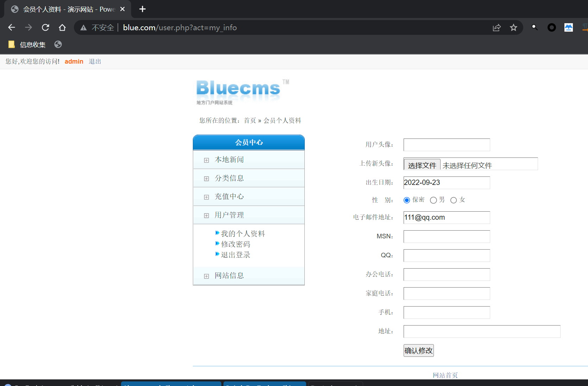Open 我的个人资料 link
Image resolution: width=588 pixels, height=386 pixels.
coord(243,233)
